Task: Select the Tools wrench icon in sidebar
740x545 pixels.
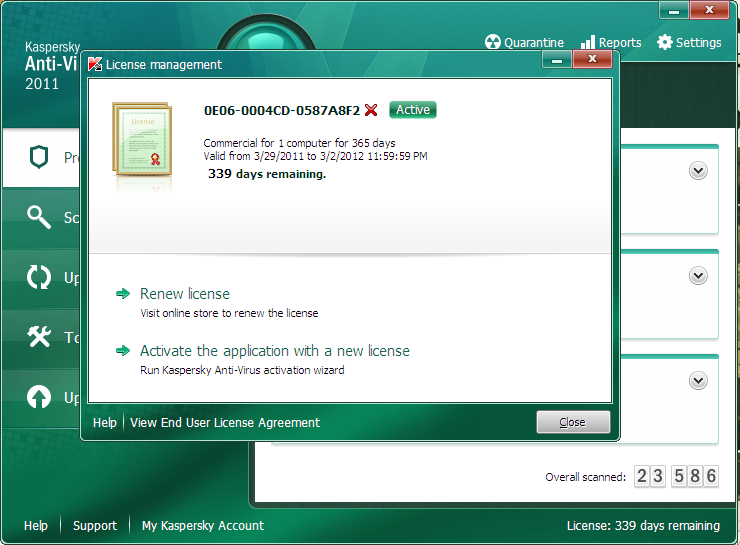Action: pyautogui.click(x=39, y=337)
